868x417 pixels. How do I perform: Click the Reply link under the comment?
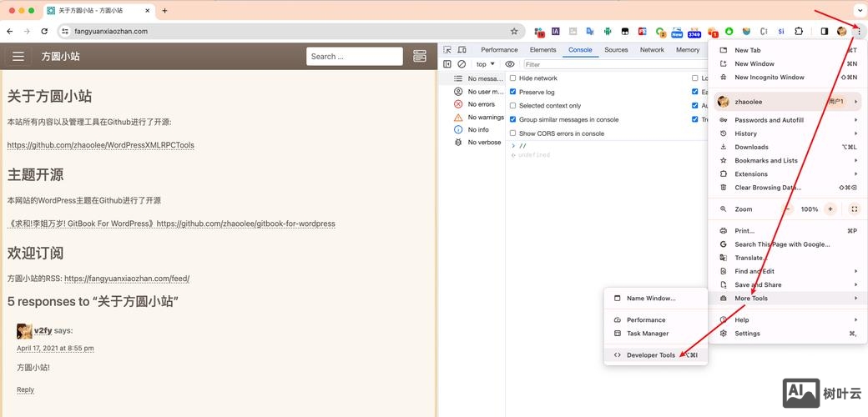coord(25,389)
